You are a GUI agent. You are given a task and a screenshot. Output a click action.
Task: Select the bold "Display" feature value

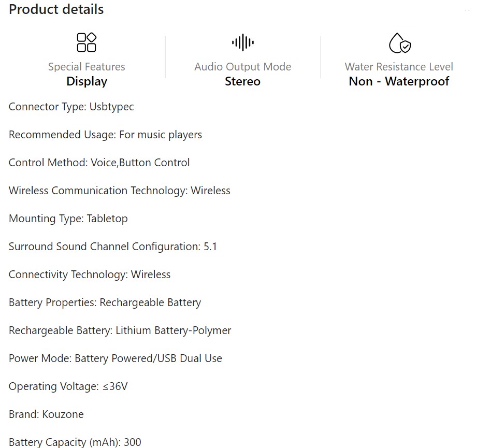point(87,81)
